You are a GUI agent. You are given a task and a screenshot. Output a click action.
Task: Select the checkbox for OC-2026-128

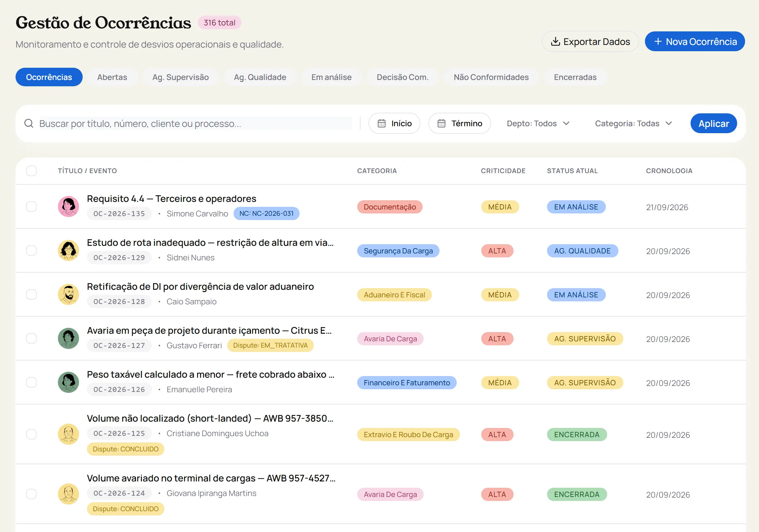pos(31,294)
